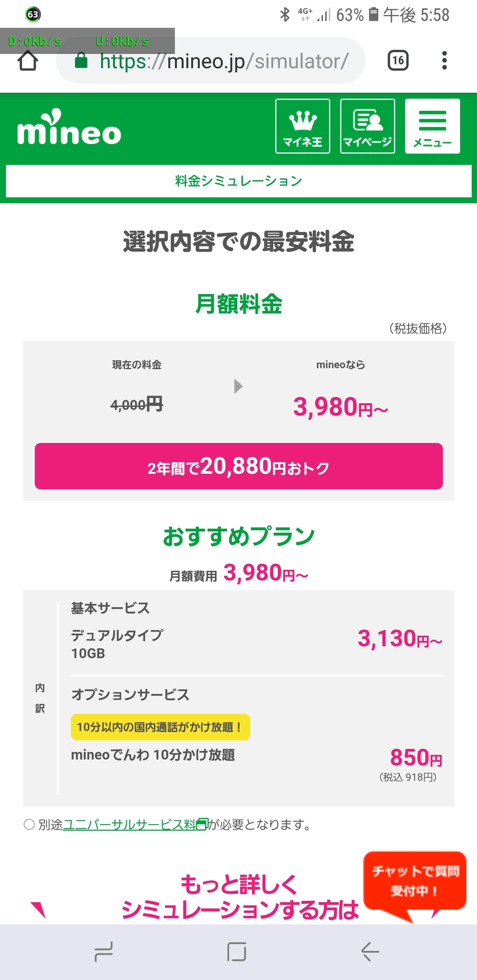Viewport: 477px width, 980px height.
Task: Tap the mineo logo
Action: tap(69, 127)
